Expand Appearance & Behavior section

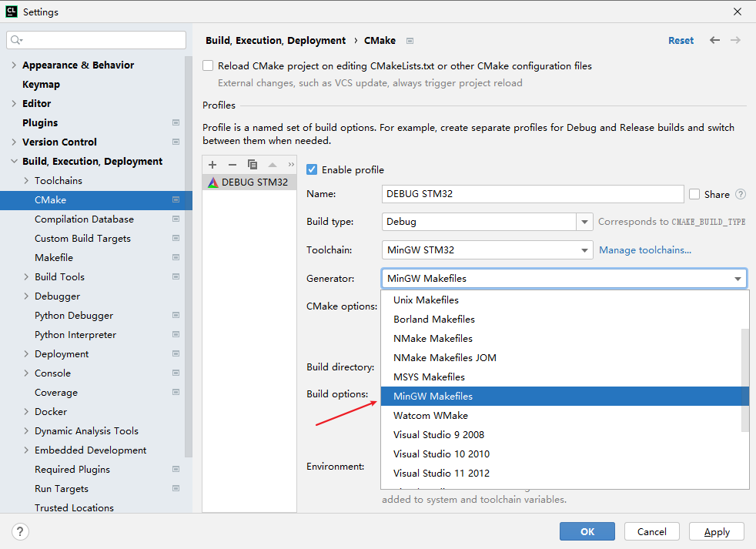(x=14, y=65)
